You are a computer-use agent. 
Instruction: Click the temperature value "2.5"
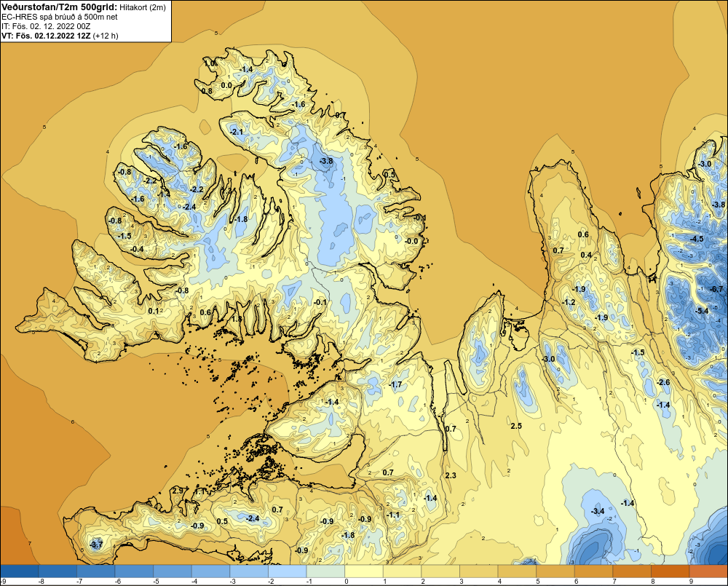pyautogui.click(x=516, y=426)
